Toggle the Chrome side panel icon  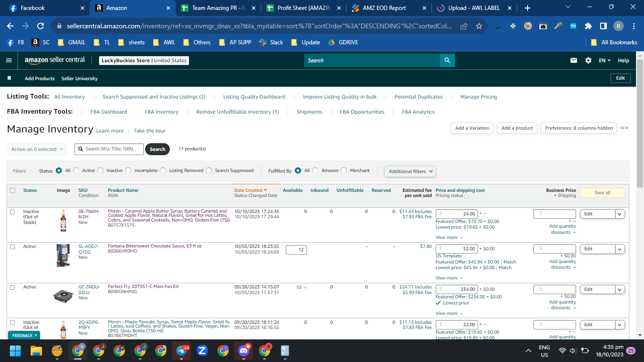pyautogui.click(x=603, y=26)
